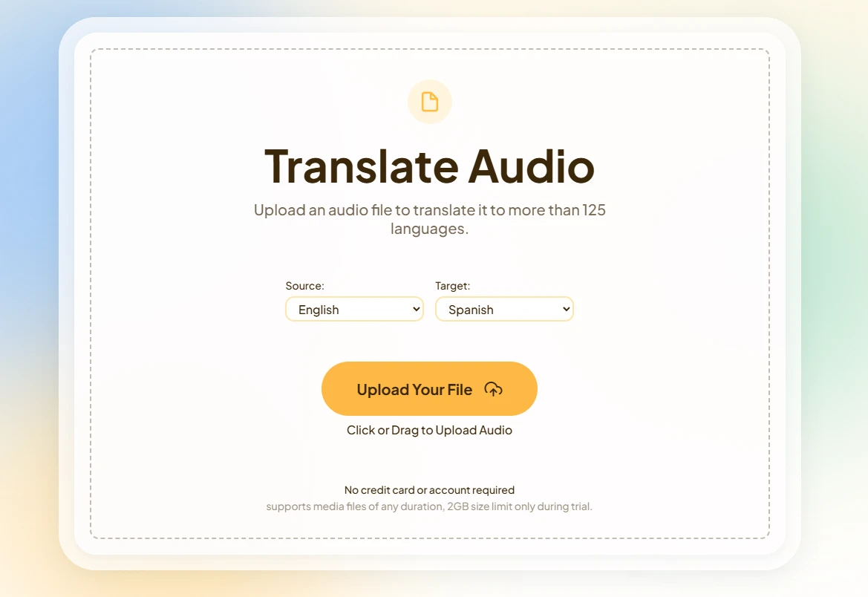Click the Source field label
868x597 pixels.
point(304,286)
